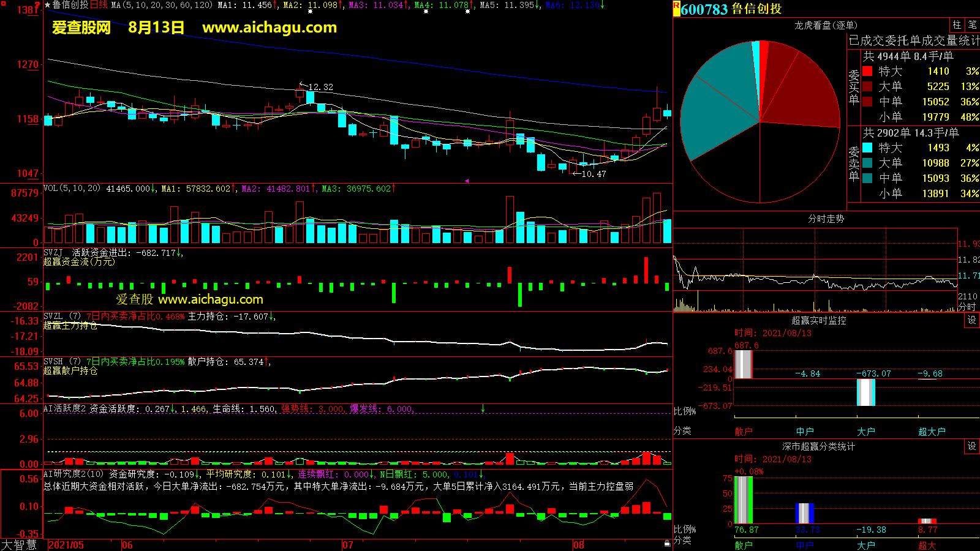
Task: Open the MA(5,10,20,30,60,120) indicator parameters
Action: click(162, 5)
